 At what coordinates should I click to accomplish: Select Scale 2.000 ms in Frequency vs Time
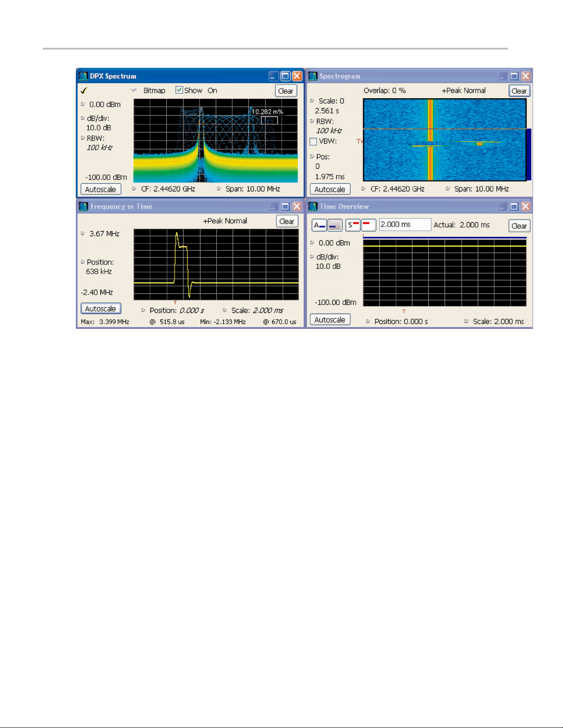click(x=257, y=310)
